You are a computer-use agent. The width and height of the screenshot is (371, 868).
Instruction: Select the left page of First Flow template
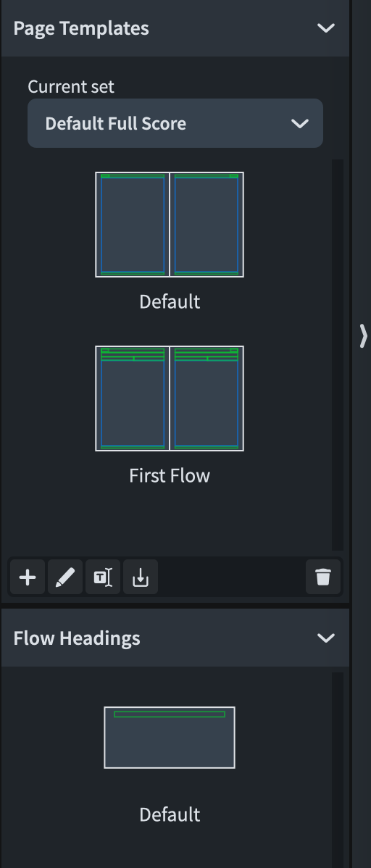point(133,398)
